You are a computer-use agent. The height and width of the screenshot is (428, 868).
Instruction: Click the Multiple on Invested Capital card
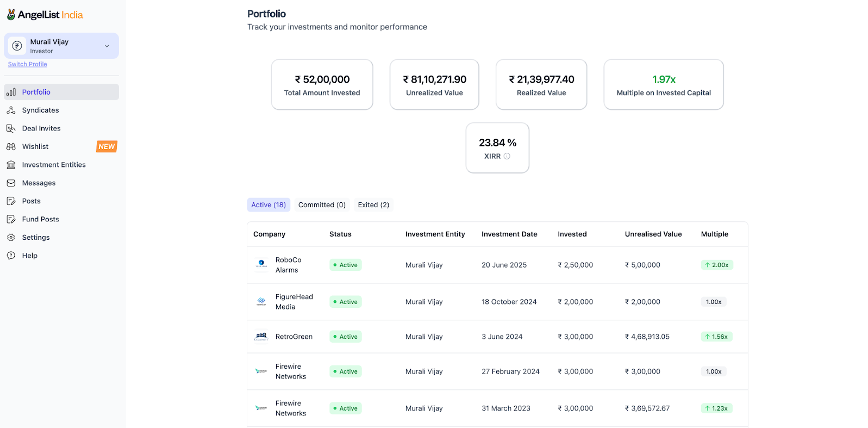coord(664,85)
